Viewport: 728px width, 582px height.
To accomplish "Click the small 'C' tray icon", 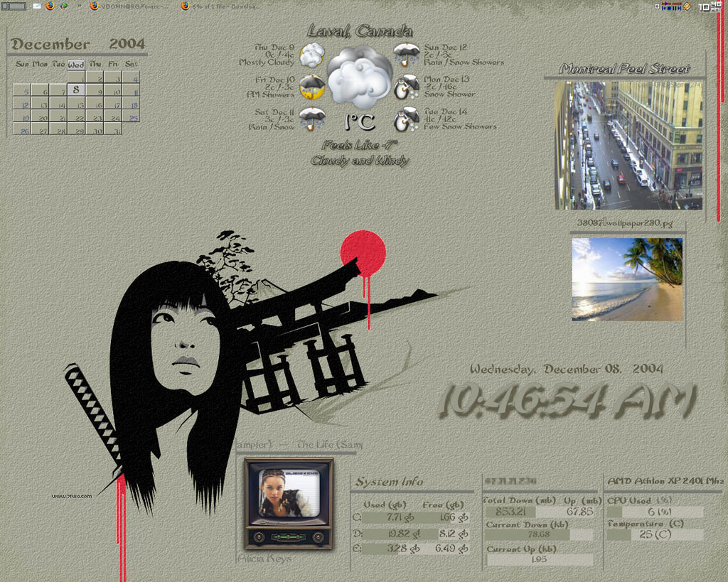I will pos(657,6).
